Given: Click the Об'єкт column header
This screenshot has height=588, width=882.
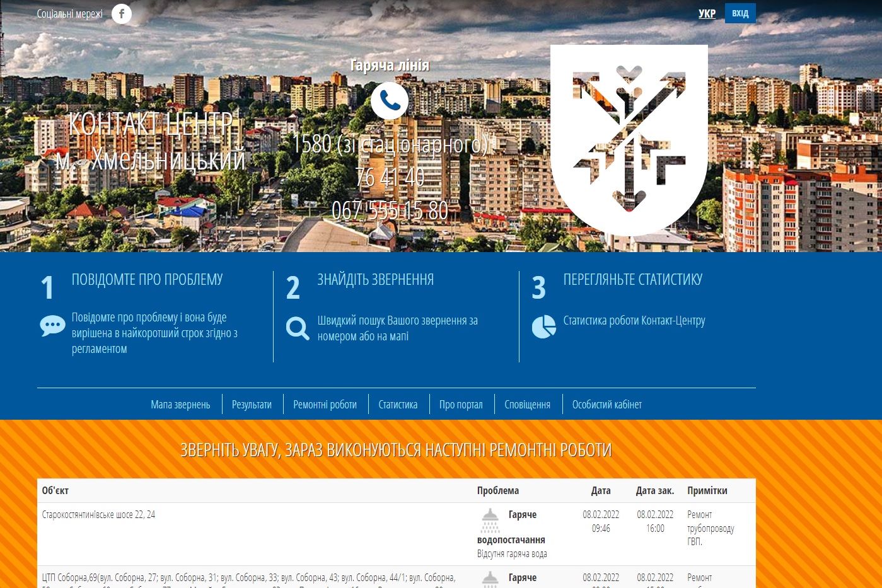Looking at the screenshot, I should [x=55, y=490].
